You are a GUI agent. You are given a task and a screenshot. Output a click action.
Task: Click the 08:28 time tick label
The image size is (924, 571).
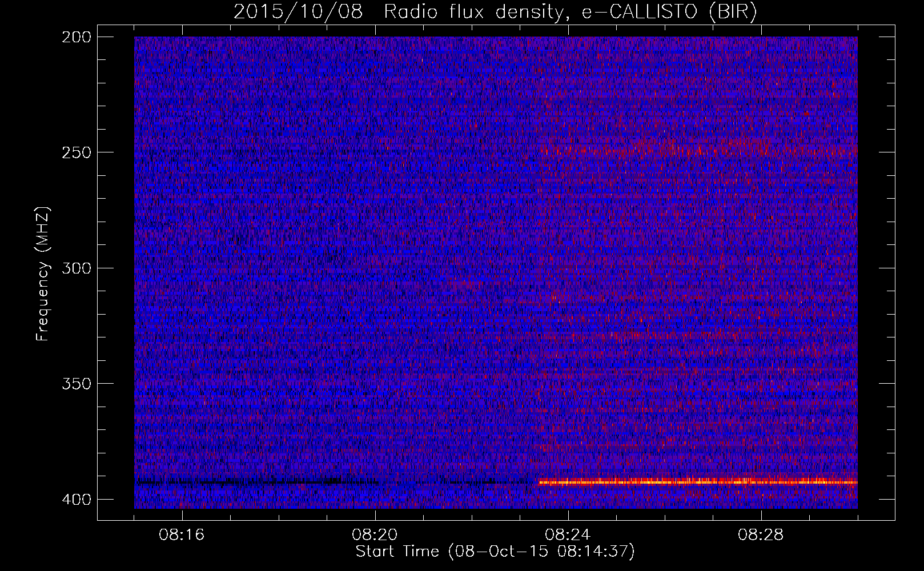(x=761, y=535)
